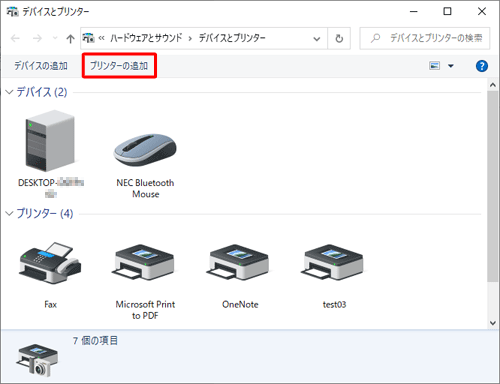Click デバイスとプリンター in the address path

point(232,38)
